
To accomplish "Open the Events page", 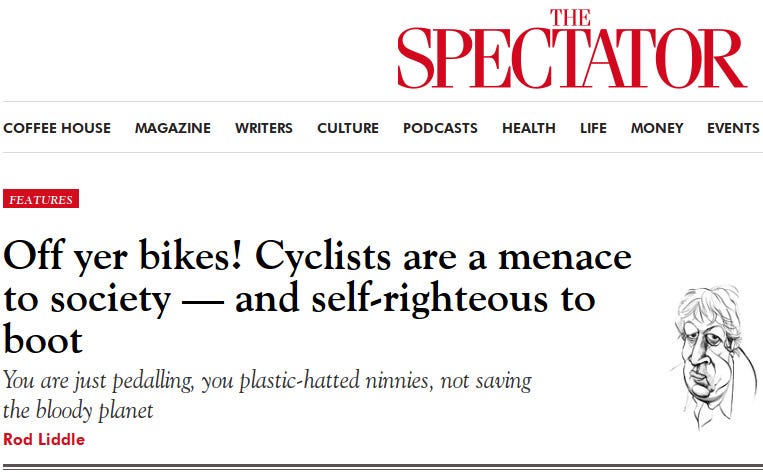I will 733,128.
